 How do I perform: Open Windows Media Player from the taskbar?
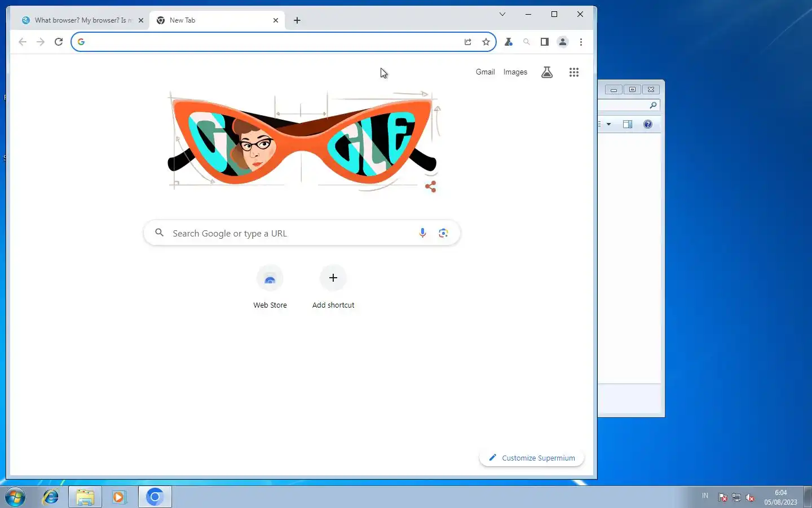pos(119,497)
